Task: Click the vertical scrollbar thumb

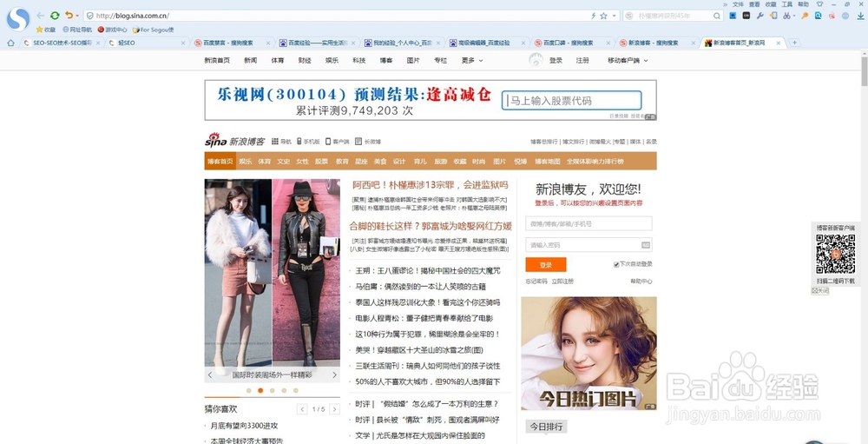Action: click(865, 70)
